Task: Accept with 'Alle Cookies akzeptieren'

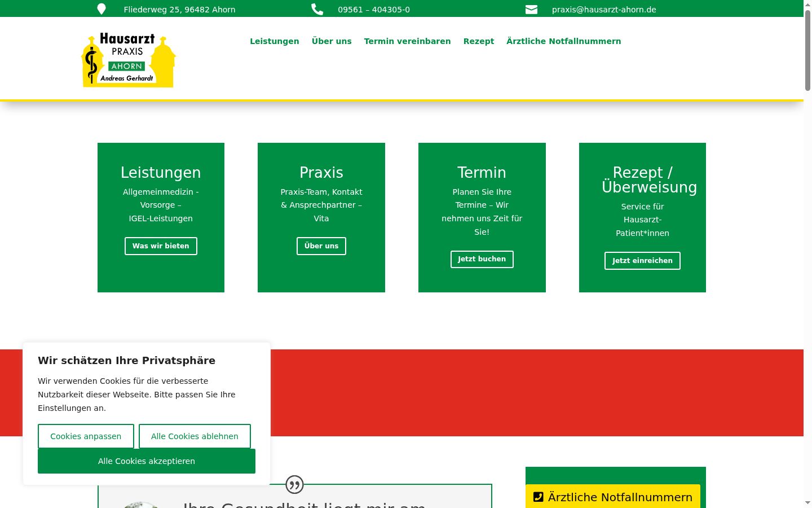Action: point(147,461)
